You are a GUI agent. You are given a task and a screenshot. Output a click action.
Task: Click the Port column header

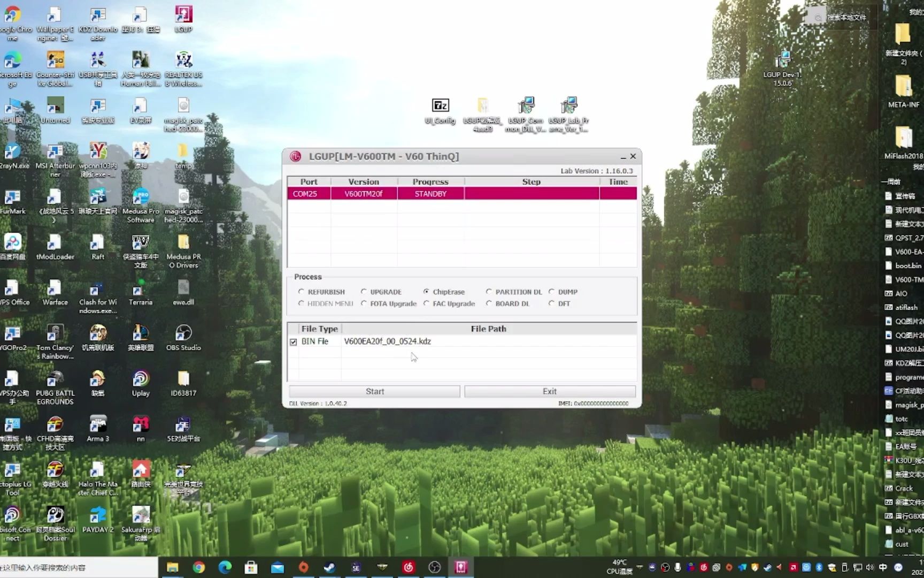(309, 182)
